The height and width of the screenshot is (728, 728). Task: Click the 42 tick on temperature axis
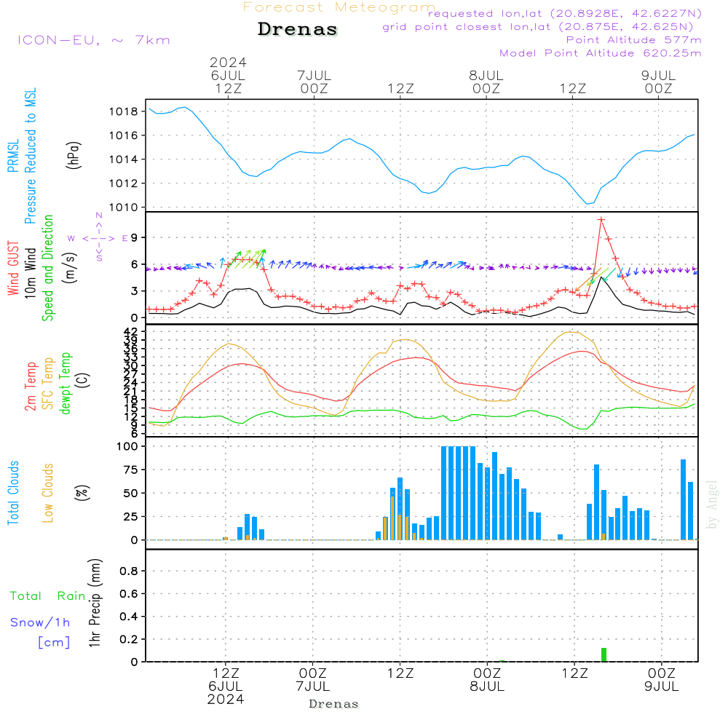pyautogui.click(x=130, y=331)
